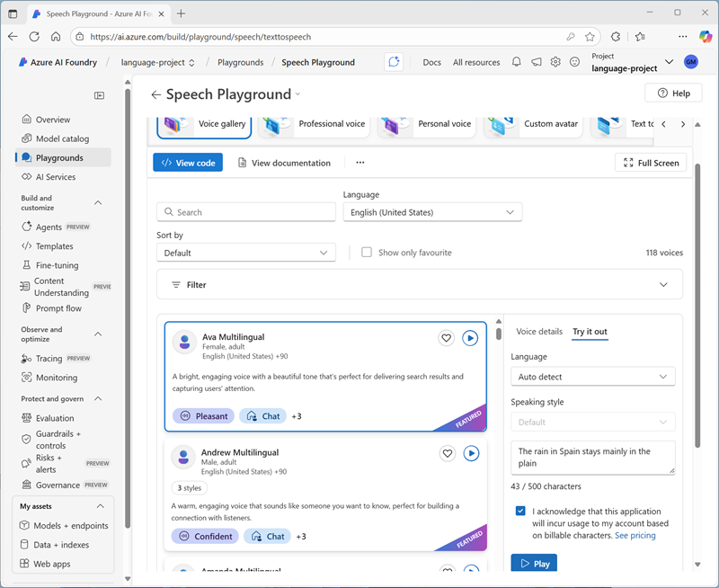Play the Ava Multilingual voice preview
719x588 pixels.
(x=470, y=338)
